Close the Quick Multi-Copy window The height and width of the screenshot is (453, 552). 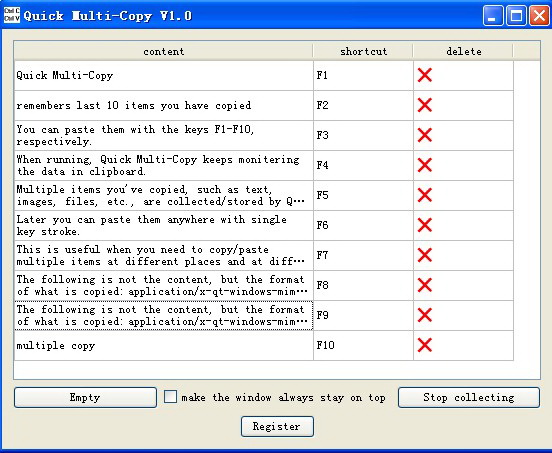click(539, 16)
